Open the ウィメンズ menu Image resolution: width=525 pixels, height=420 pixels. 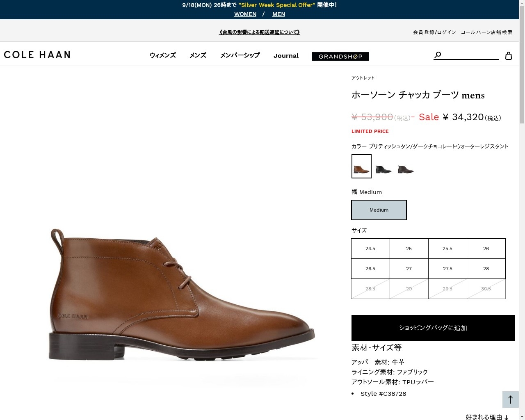click(163, 55)
